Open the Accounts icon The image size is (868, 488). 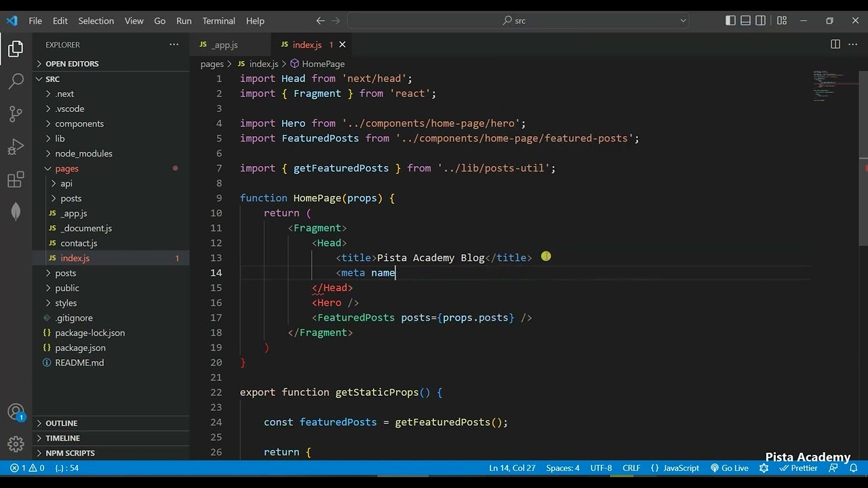(x=16, y=412)
